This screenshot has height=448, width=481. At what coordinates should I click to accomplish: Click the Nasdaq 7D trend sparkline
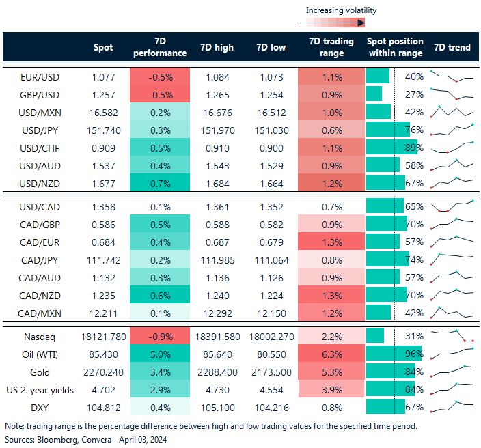tap(452, 337)
